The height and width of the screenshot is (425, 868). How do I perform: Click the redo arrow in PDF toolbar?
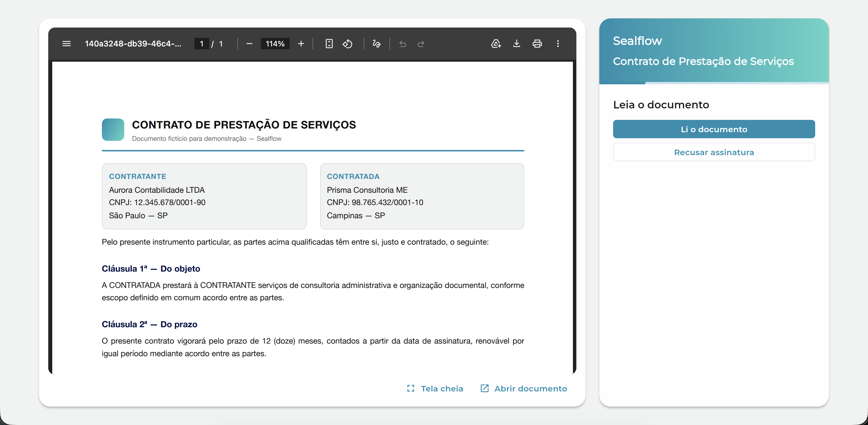pos(421,44)
